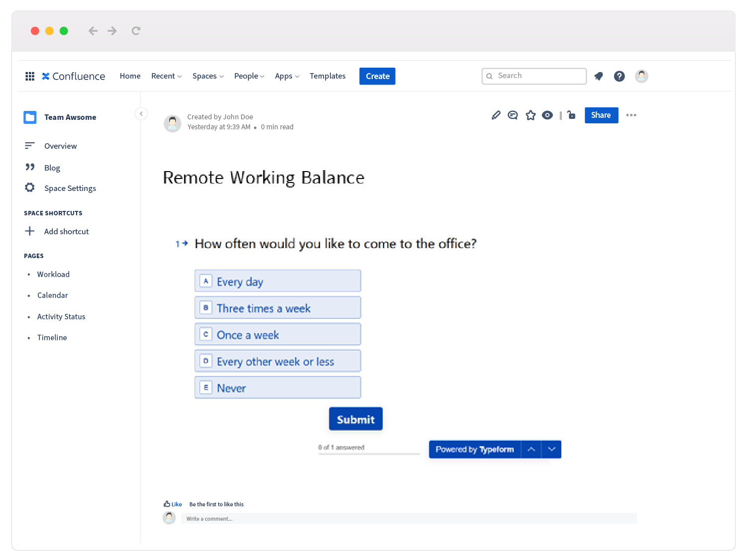Expand the Spaces dropdown

coord(208,76)
